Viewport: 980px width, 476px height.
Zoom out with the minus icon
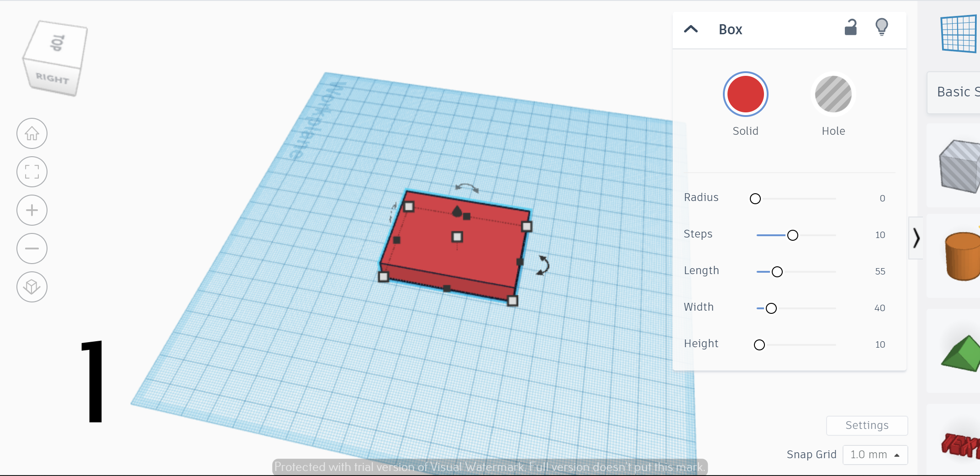(x=32, y=249)
